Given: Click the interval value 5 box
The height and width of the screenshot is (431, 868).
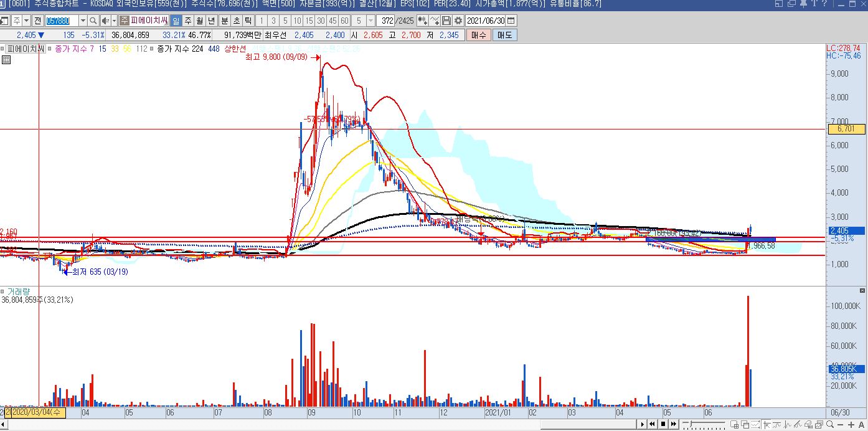Looking at the screenshot, I should point(359,21).
